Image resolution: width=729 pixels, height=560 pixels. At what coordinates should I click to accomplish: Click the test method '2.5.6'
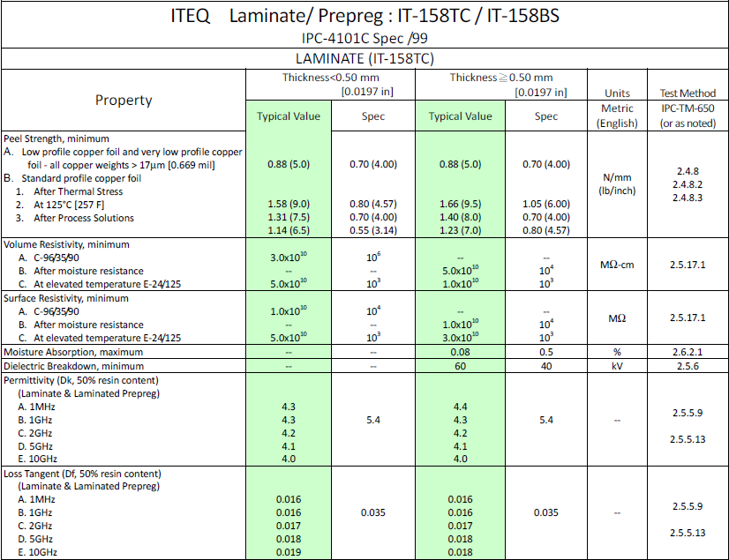pos(688,366)
